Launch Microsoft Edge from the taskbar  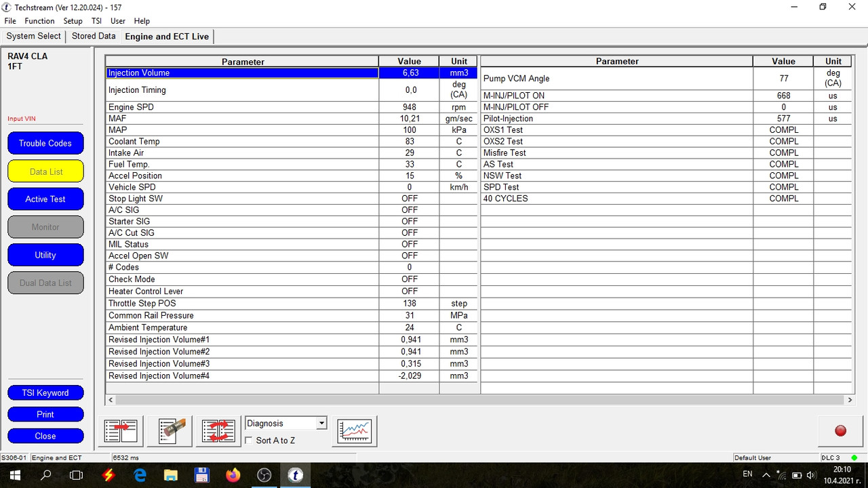tap(140, 475)
